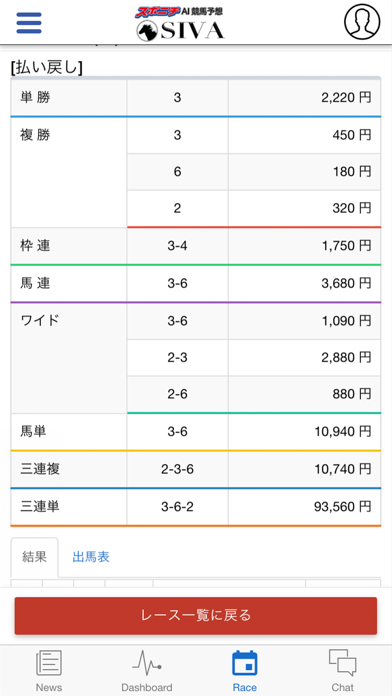The width and height of the screenshot is (392, 696).
Task: Open the user profile icon
Action: tap(362, 22)
